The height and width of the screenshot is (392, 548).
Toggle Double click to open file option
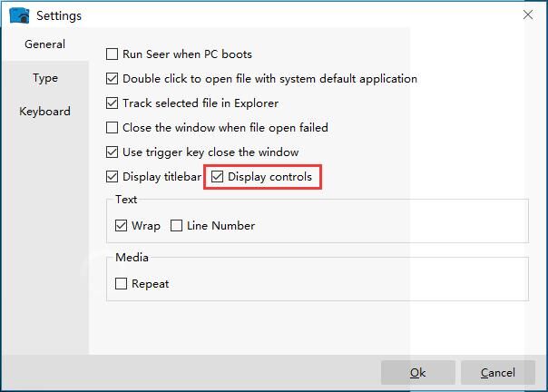pos(113,79)
